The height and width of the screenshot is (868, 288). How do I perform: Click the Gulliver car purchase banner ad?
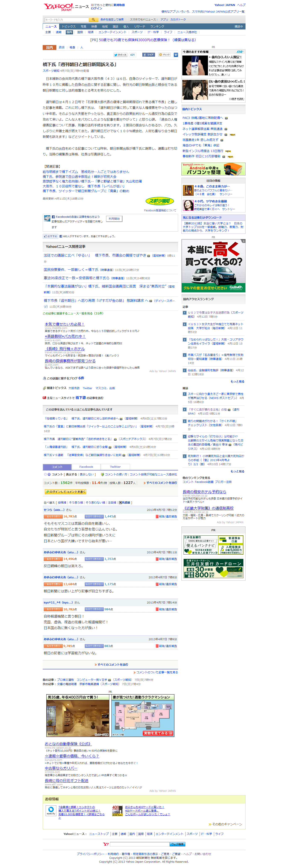[213, 266]
